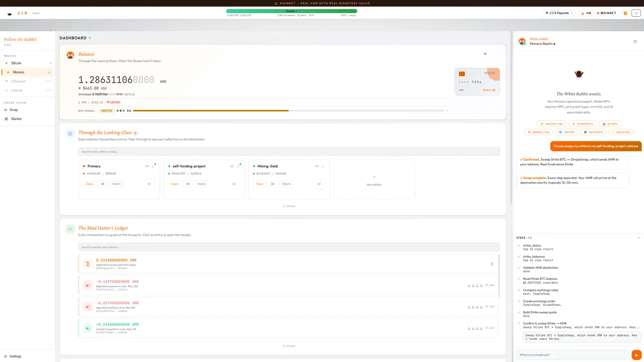Screen dimensions: 644x362
Task: Click the xmr402 skill chip
Action: [x=567, y=132]
